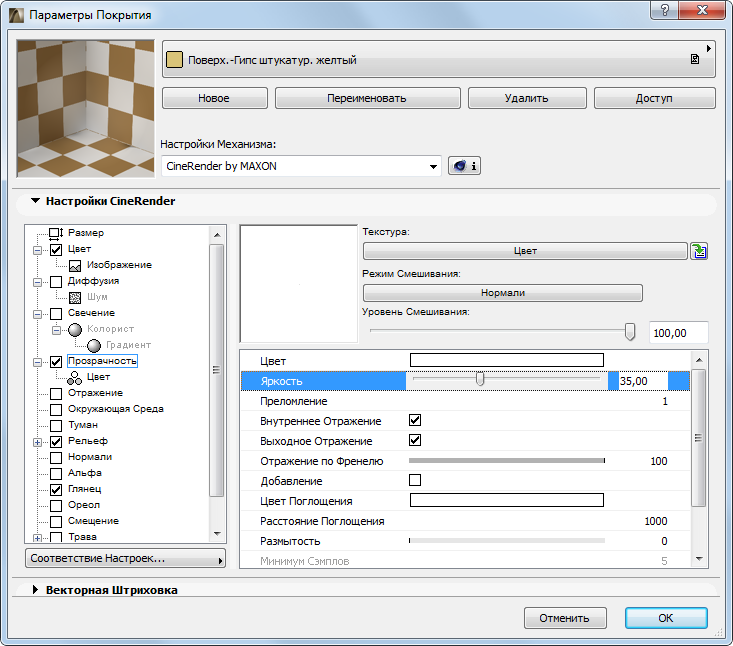Expand the Трава tree node

pyautogui.click(x=37, y=538)
